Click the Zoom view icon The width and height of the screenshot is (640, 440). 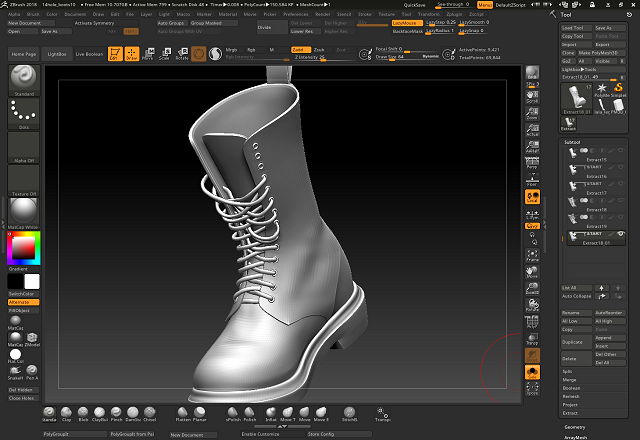click(x=532, y=113)
